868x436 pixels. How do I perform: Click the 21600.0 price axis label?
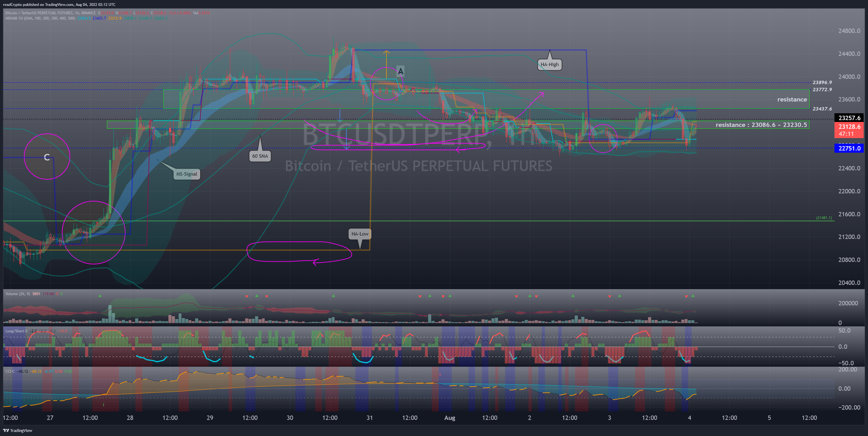(x=849, y=214)
